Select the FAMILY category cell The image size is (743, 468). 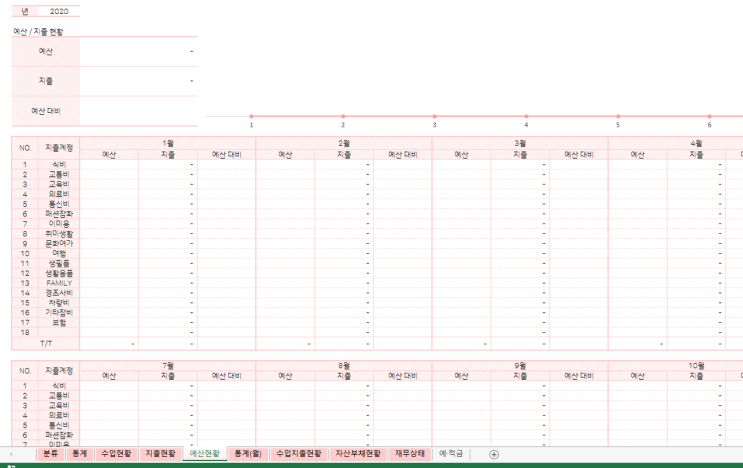(59, 283)
